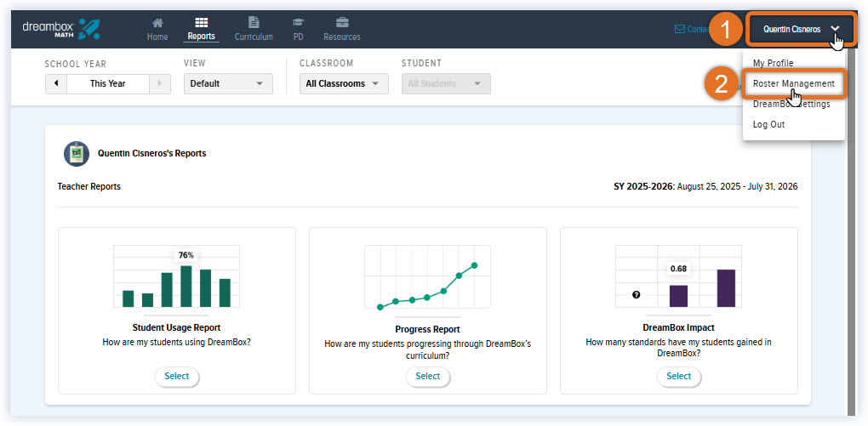
Task: Open the Resources briefcase icon
Action: 342,23
